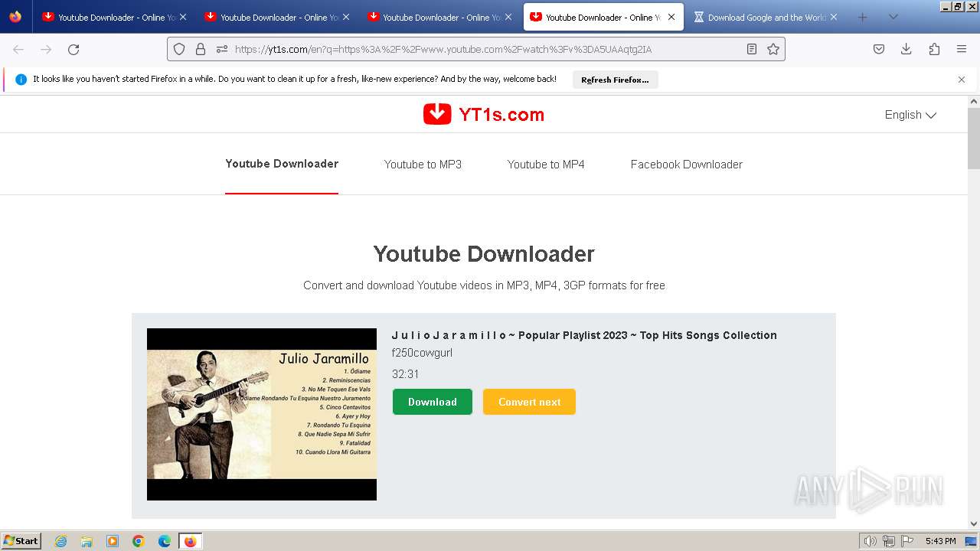Click the network icon in system tray
Viewport: 980px width, 551px height.
click(889, 541)
